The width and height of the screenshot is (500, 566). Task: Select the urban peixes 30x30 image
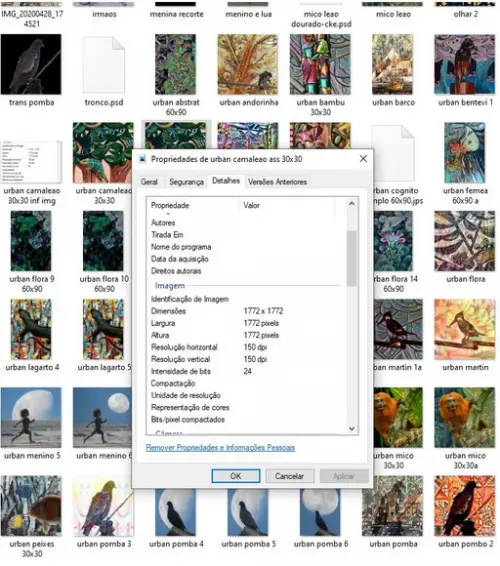31,506
